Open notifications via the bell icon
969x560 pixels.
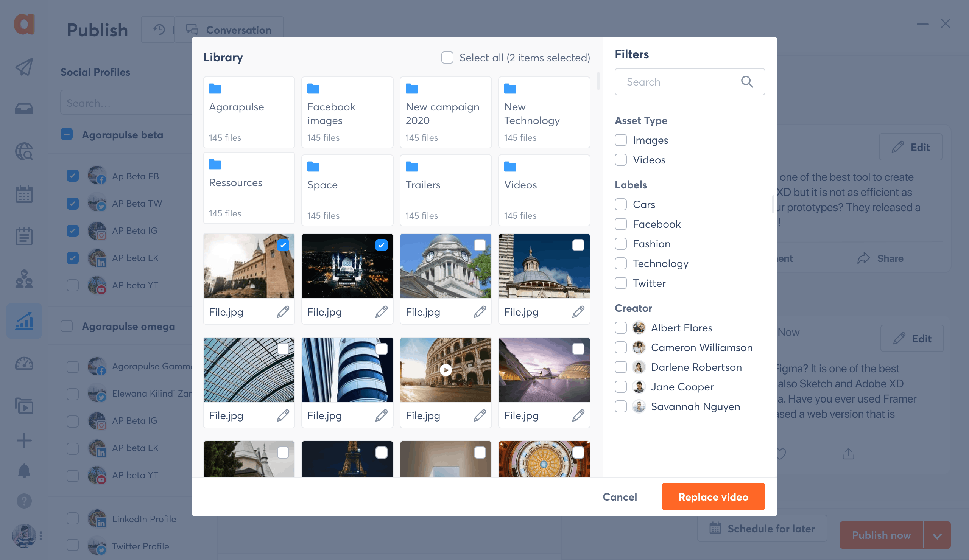[24, 470]
